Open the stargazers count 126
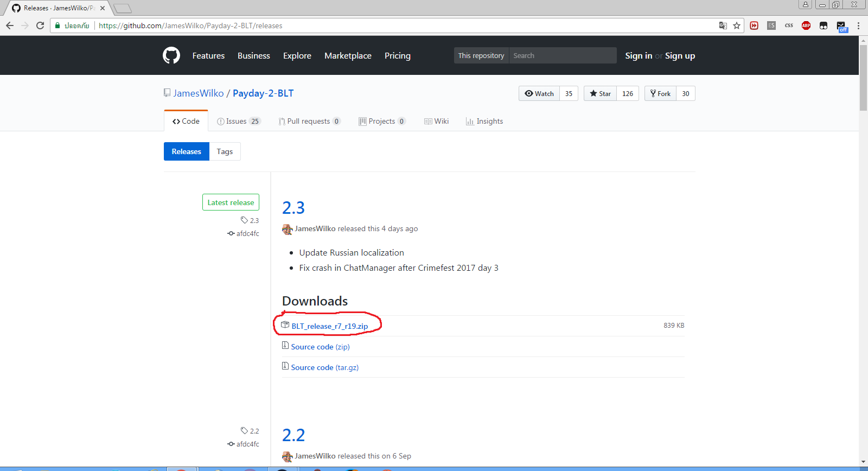 (628, 93)
